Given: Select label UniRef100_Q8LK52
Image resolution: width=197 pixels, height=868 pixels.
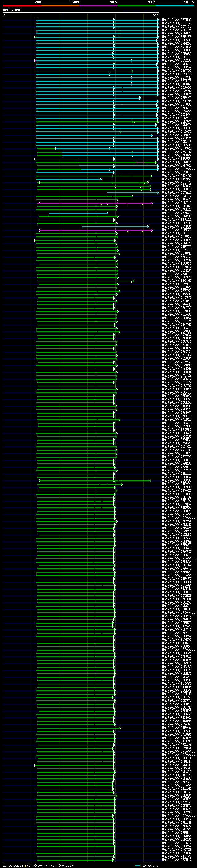Looking at the screenshot, I should pos(177,67).
